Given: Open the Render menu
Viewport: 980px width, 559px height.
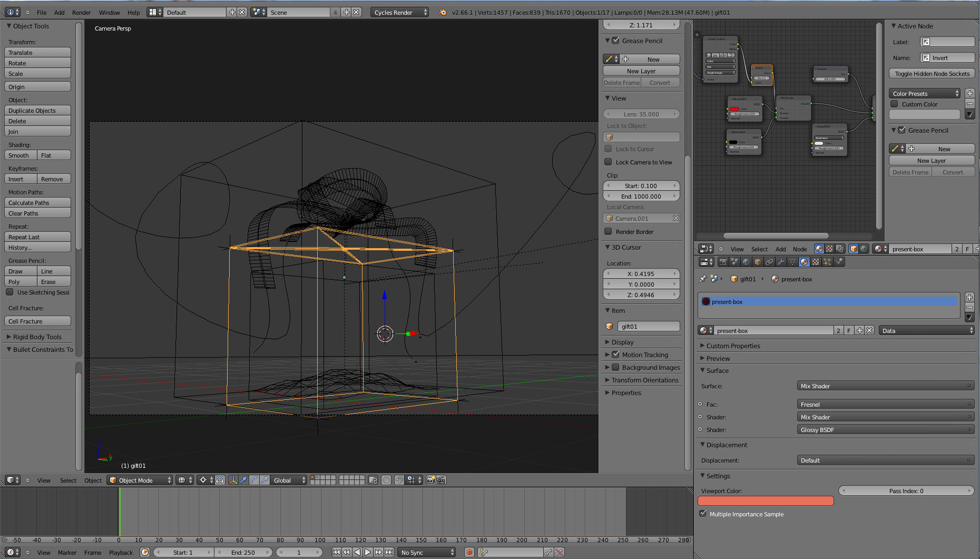Looking at the screenshot, I should [x=81, y=12].
